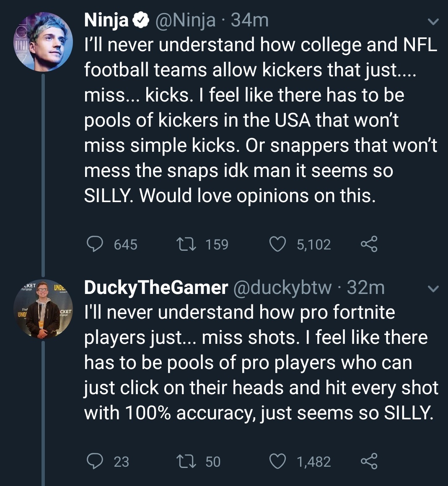This screenshot has width=448, height=486.
Task: Click Ninja's verified badge icon
Action: tap(141, 20)
